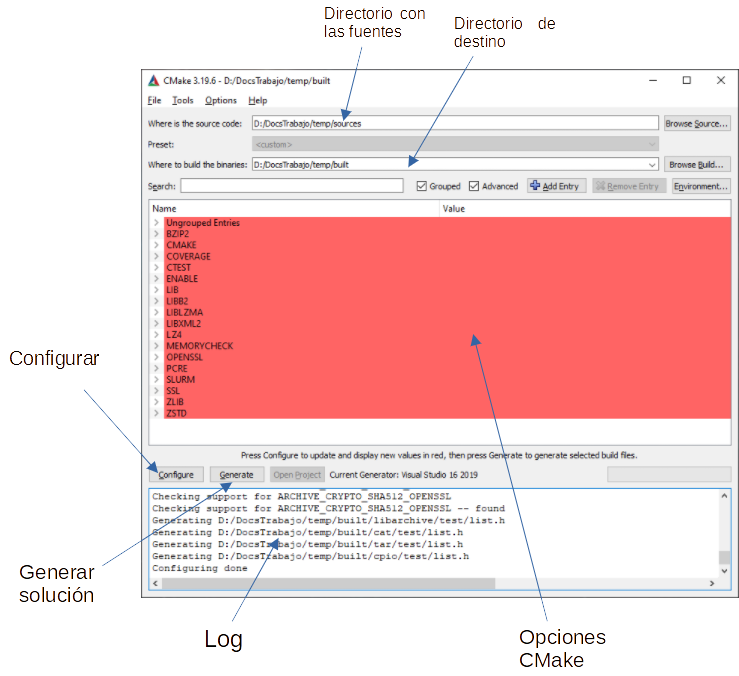The width and height of the screenshot is (739, 676).
Task: Click the Value column header
Action: tap(585, 208)
